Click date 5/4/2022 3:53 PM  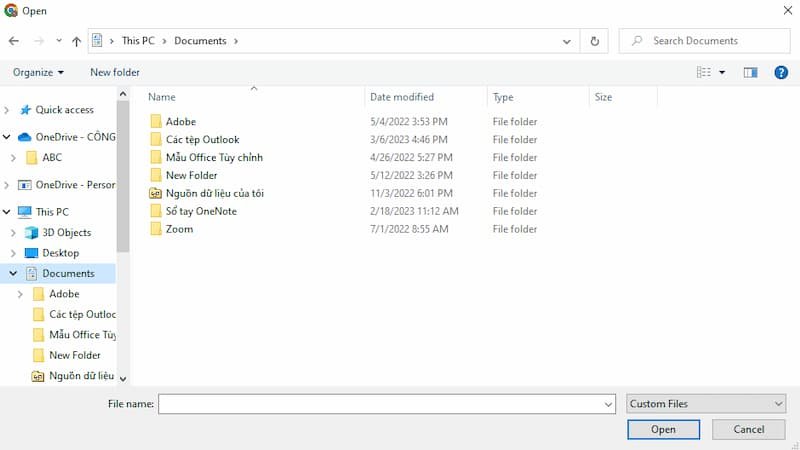coord(409,121)
